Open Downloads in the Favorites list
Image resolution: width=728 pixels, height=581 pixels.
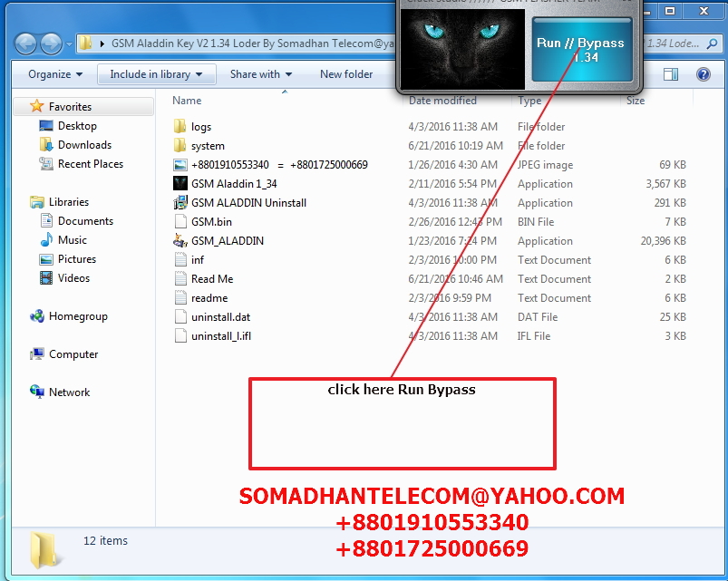[84, 145]
